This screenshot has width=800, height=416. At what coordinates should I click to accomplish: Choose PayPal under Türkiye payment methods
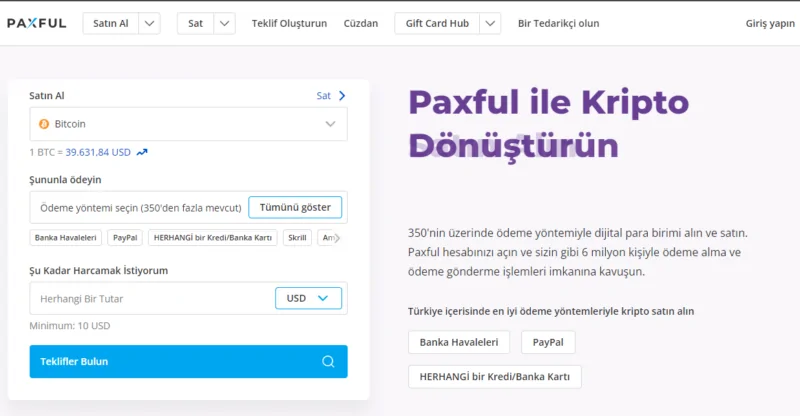tap(548, 342)
